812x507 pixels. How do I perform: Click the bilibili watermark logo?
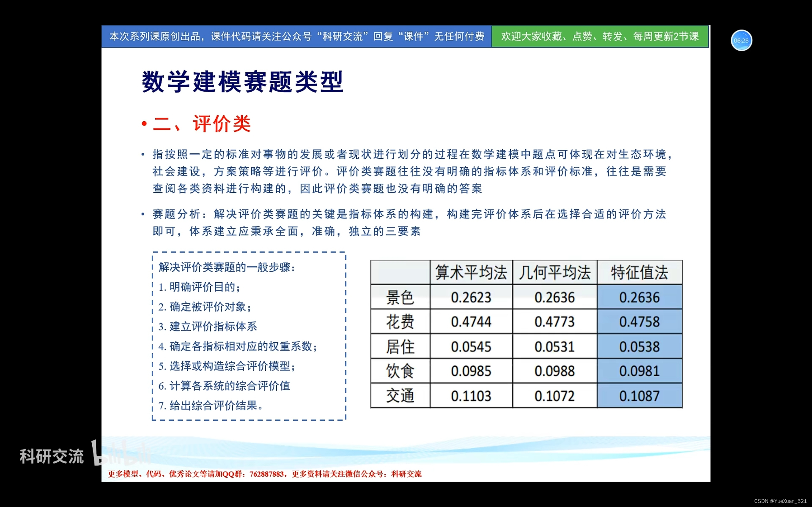[121, 453]
